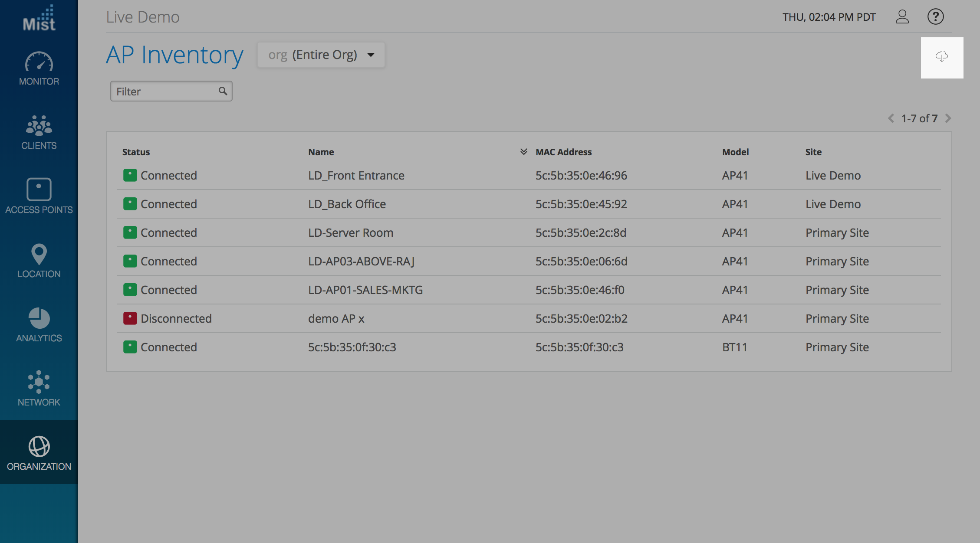Click into the Filter text field
This screenshot has height=543, width=980.
(x=165, y=92)
